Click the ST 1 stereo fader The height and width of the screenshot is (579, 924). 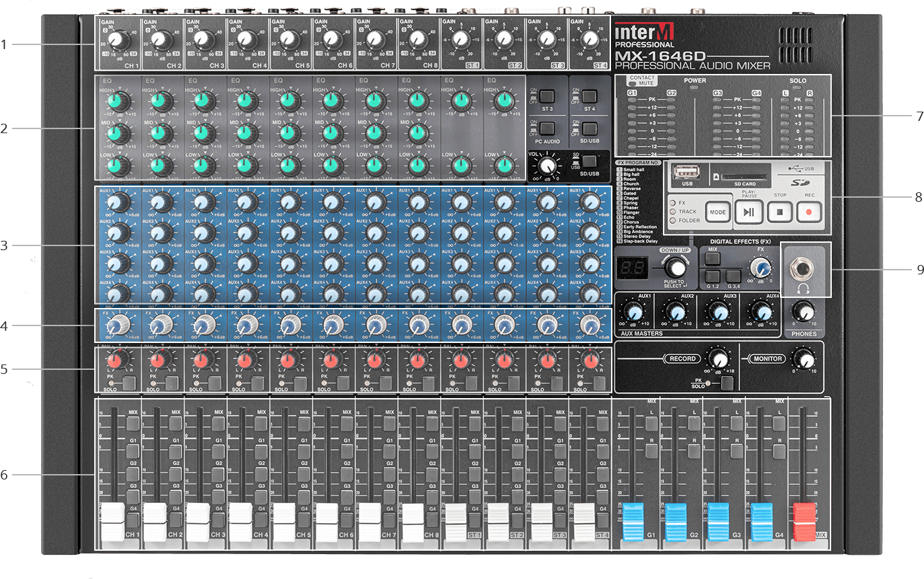point(456,522)
